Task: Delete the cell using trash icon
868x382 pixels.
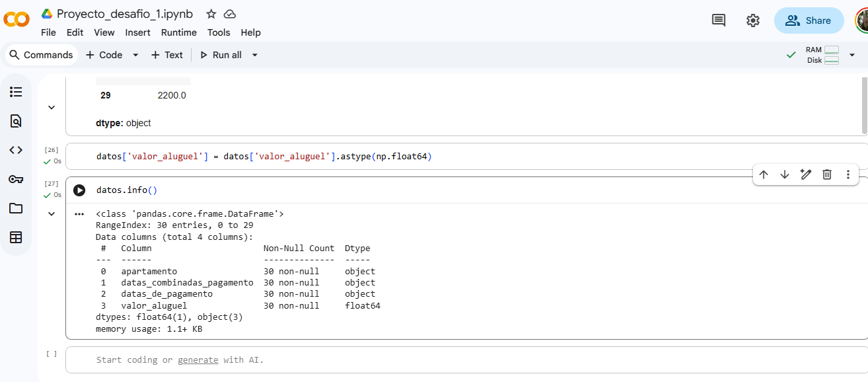Action: (x=827, y=174)
